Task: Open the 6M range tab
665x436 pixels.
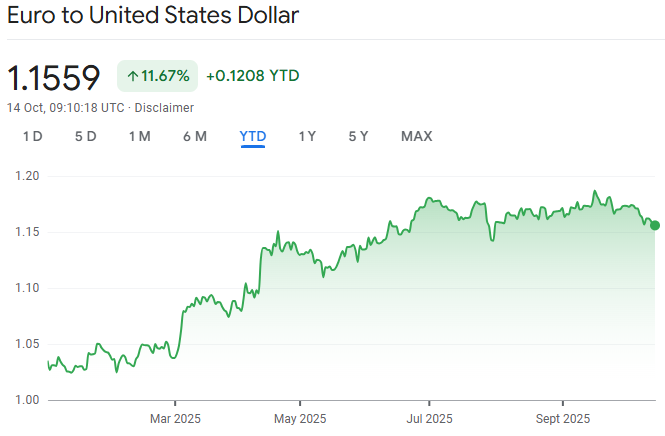Action: click(195, 136)
